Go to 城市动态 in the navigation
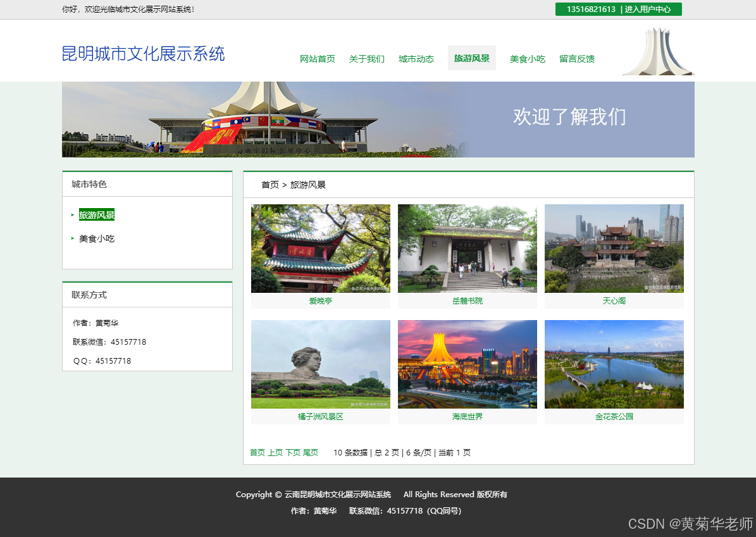 [416, 59]
